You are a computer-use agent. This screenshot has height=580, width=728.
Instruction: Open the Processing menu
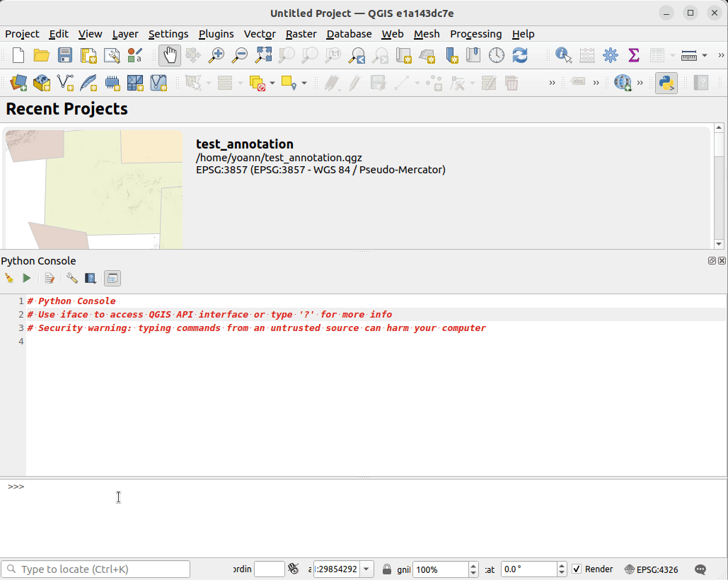[476, 34]
